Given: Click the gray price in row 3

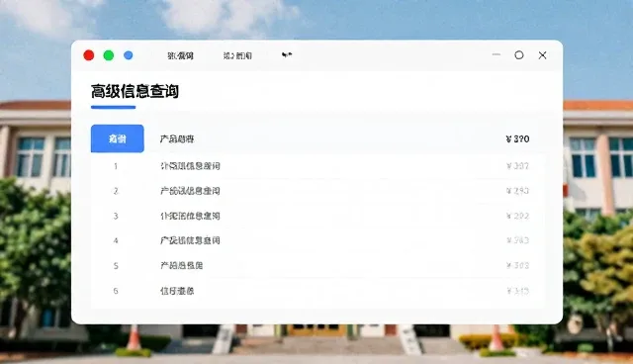Looking at the screenshot, I should [x=517, y=216].
